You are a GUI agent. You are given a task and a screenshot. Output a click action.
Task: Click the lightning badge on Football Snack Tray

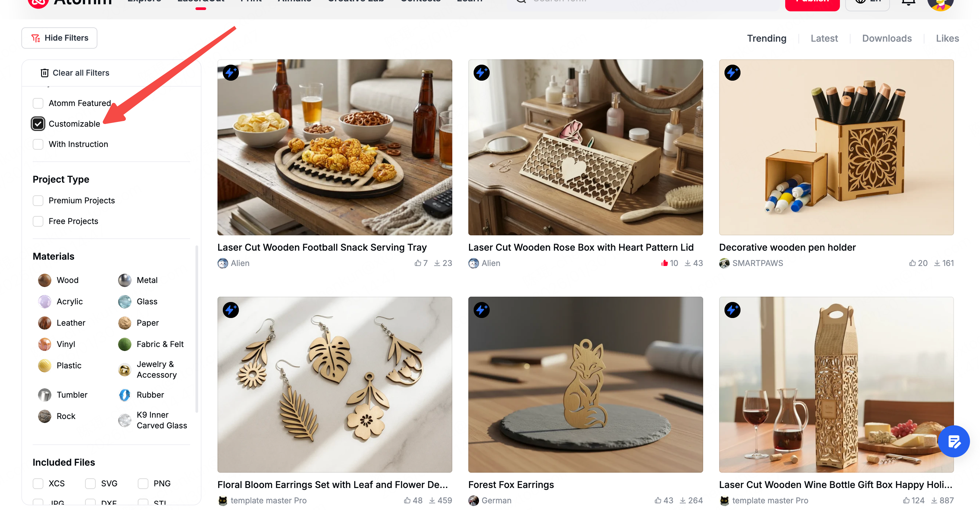(x=230, y=73)
